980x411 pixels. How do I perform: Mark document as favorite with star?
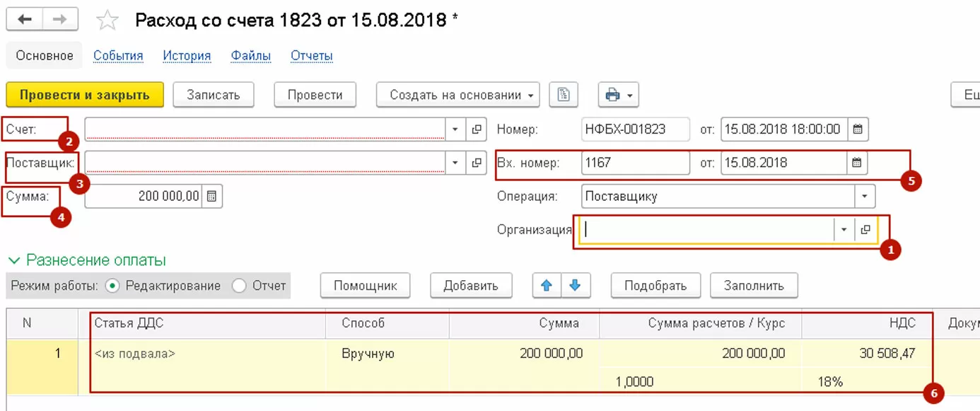(107, 20)
